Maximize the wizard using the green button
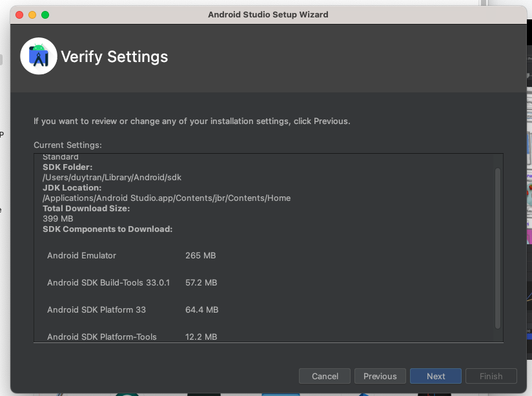The image size is (532, 396). [45, 15]
